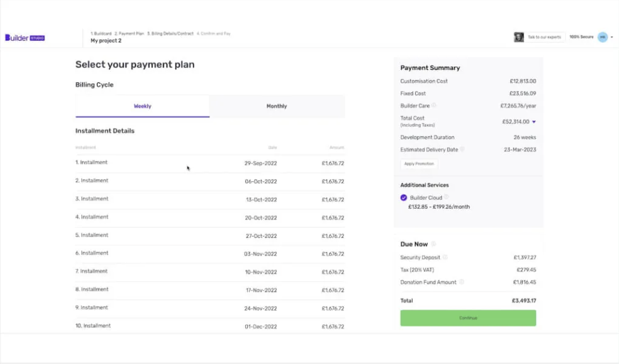Click the 06-Oct-2022 date
This screenshot has height=364, width=619.
(260, 181)
